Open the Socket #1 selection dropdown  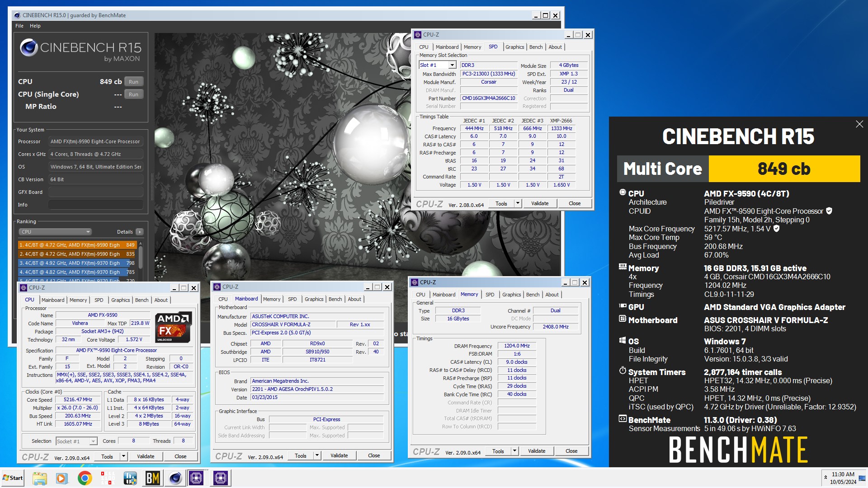coord(93,441)
